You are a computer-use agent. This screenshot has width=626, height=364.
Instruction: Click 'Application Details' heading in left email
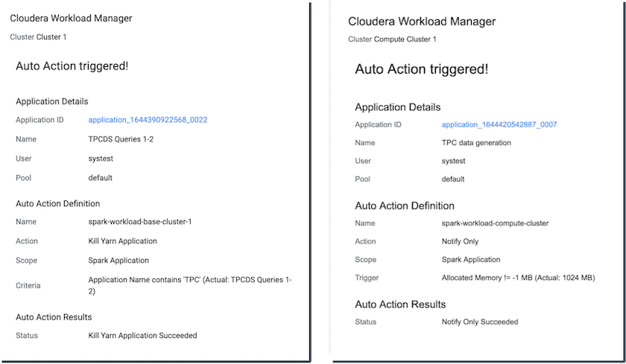[52, 101]
